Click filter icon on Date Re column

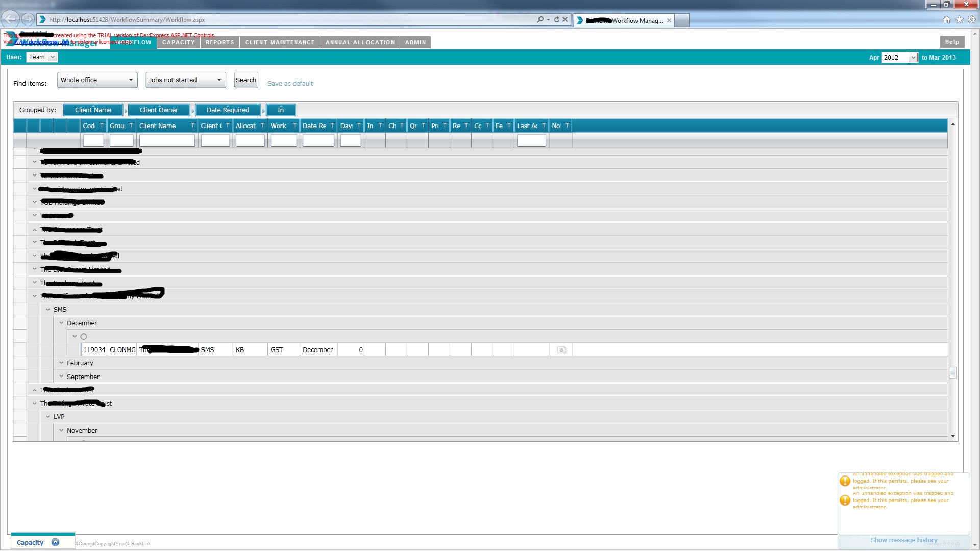coord(332,126)
